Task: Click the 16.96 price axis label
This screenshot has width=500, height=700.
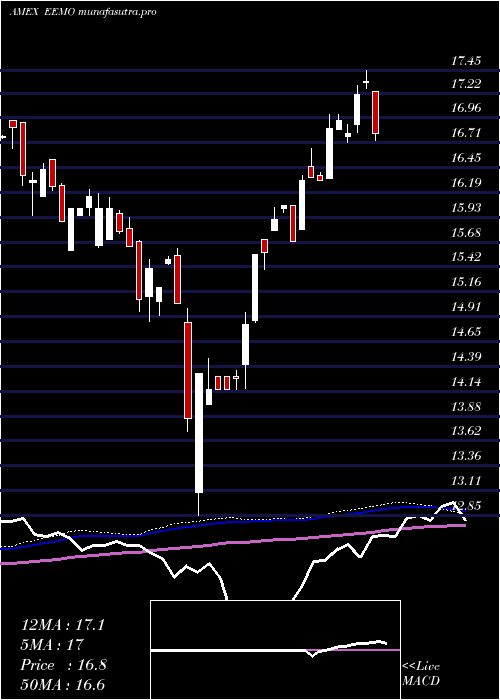Action: point(466,108)
